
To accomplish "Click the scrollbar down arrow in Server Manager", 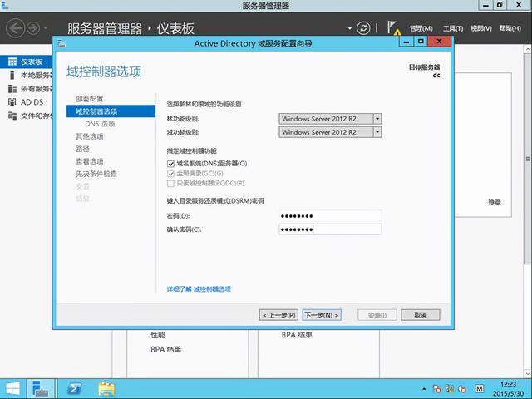I will point(528,373).
